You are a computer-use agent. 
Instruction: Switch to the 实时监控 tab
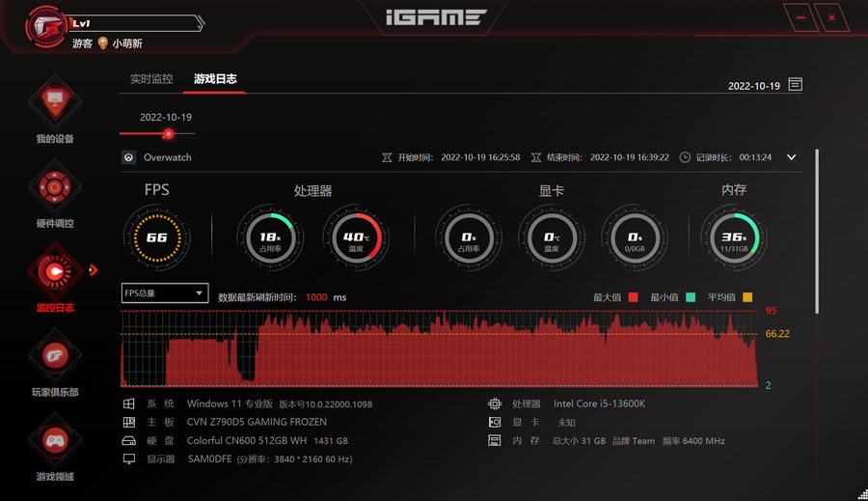(x=151, y=79)
